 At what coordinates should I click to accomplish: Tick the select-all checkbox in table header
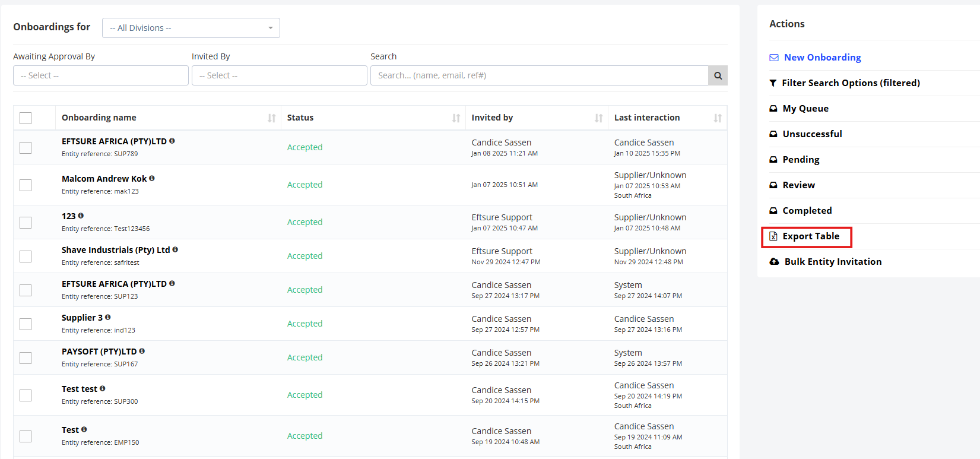tap(26, 118)
